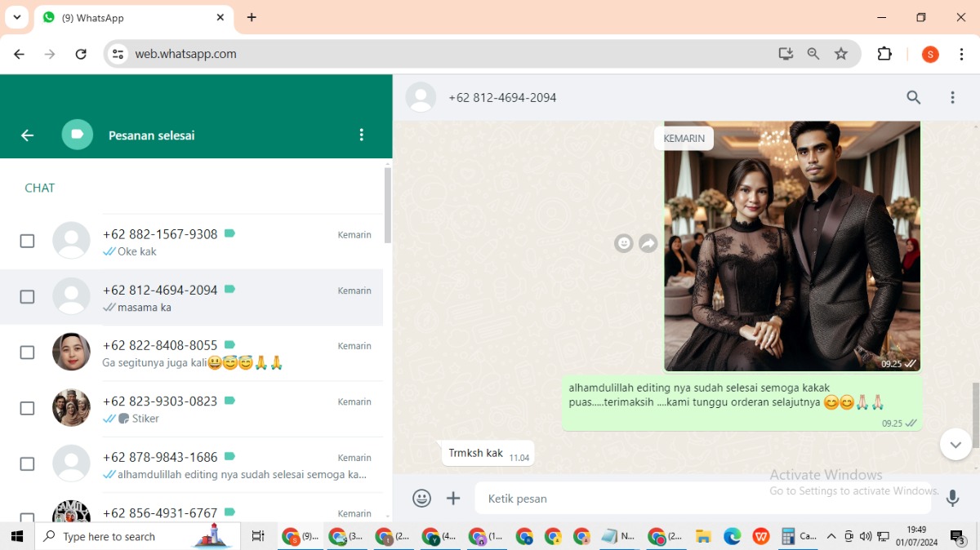Screen dimensions: 980x550
Task: Click the KEMARIN date badge
Action: click(x=684, y=139)
